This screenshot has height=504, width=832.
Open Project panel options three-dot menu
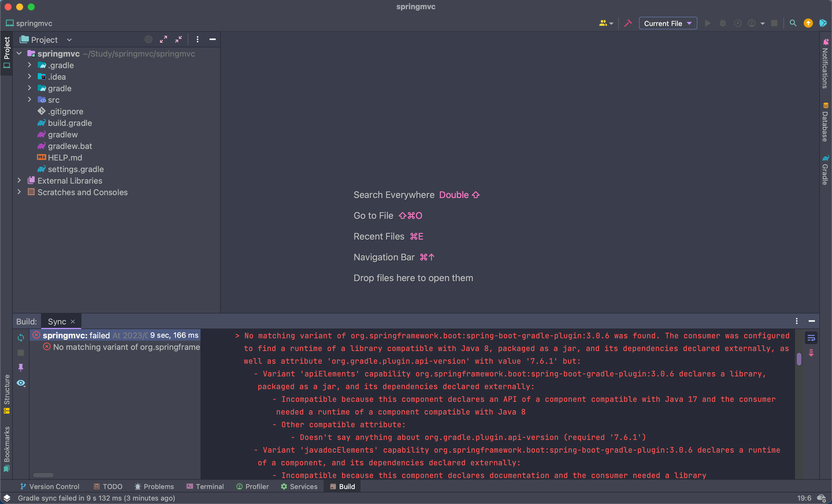198,40
